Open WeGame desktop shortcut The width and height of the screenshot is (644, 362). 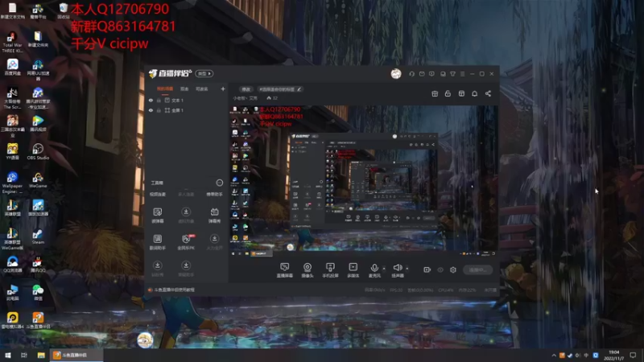38,179
